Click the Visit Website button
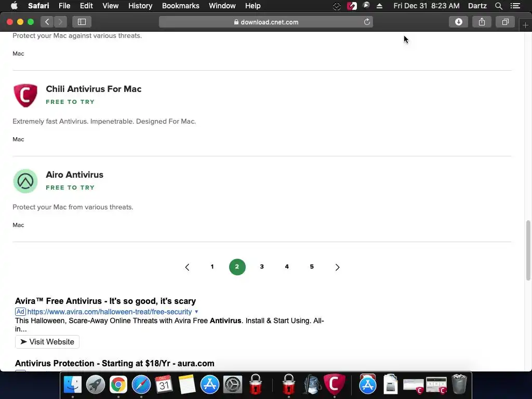The image size is (532, 399). (47, 342)
